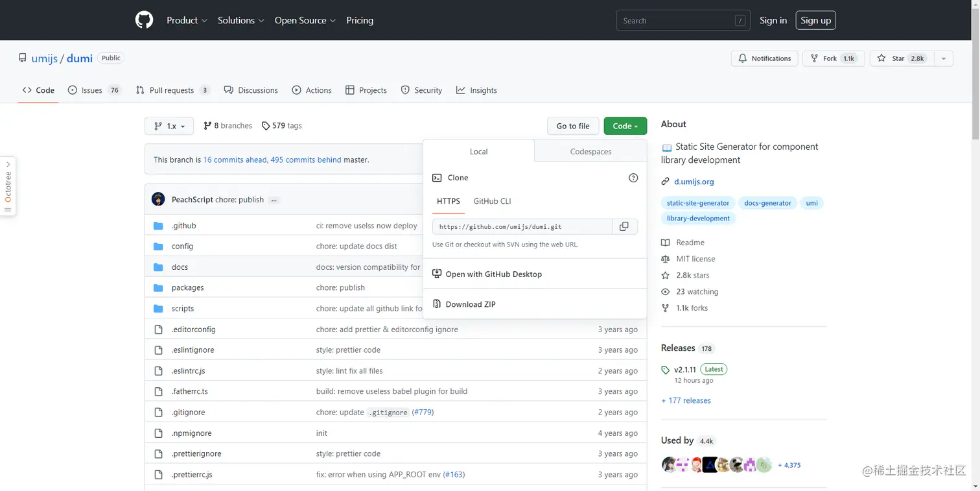980x491 pixels.
Task: Select the GitHub CLI clone option
Action: tap(493, 201)
